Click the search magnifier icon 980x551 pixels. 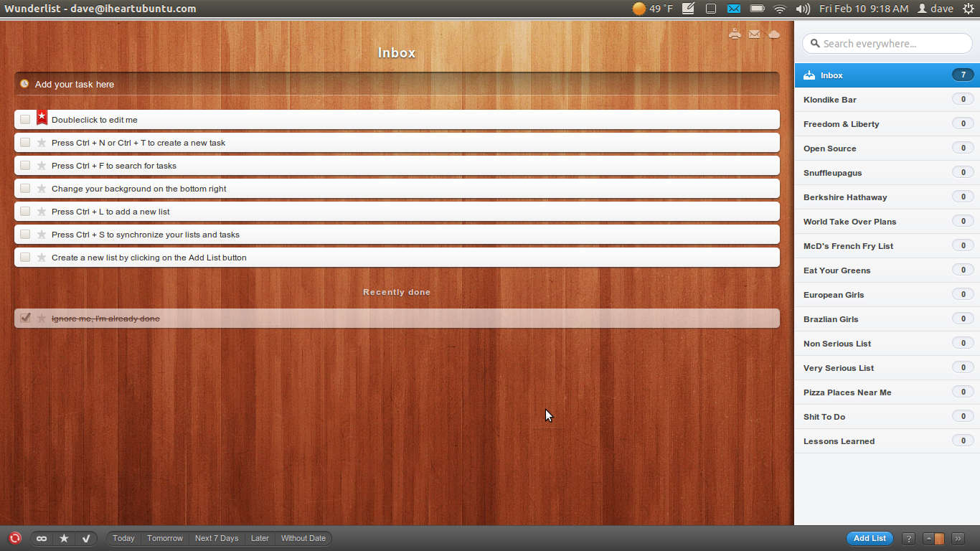(815, 44)
